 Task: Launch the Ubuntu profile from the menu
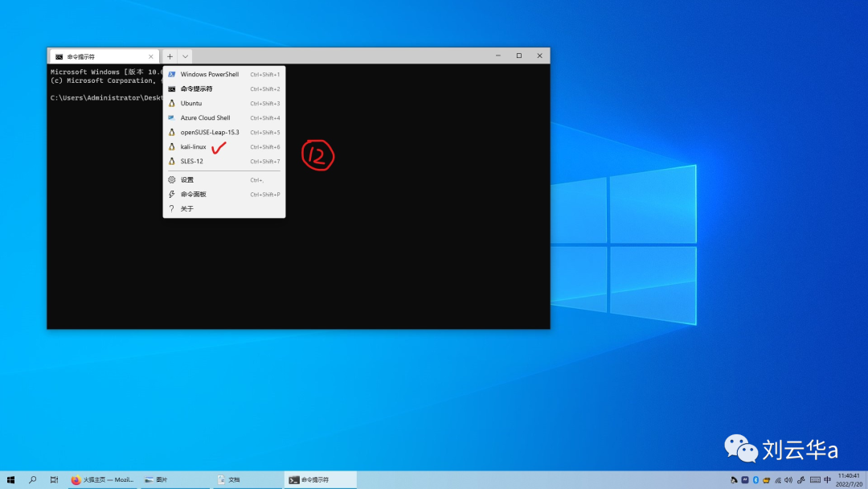(x=224, y=103)
